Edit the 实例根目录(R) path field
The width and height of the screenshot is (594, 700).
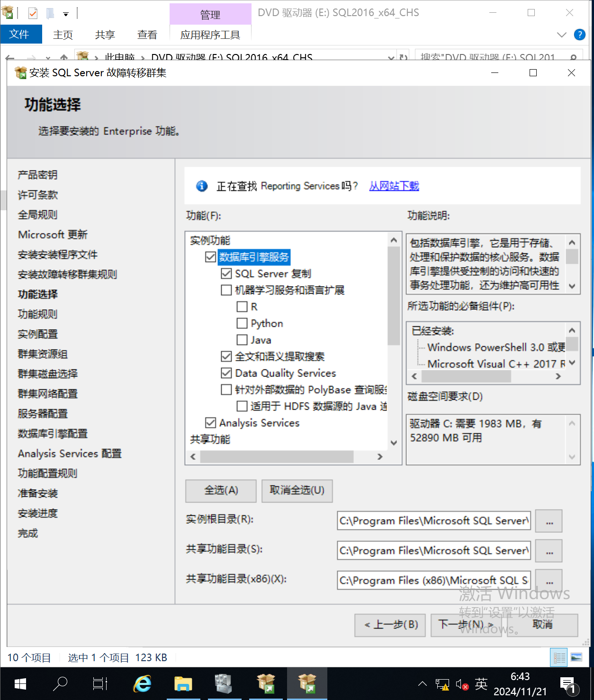click(434, 521)
